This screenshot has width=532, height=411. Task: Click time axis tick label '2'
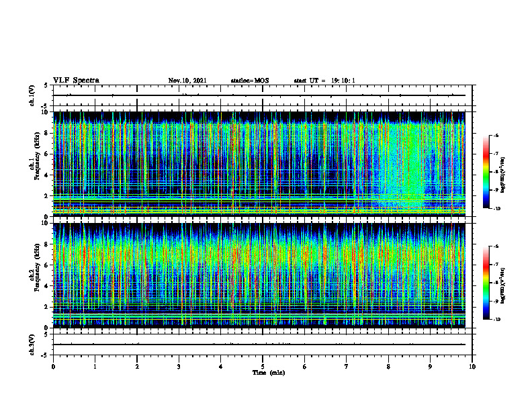137,367
